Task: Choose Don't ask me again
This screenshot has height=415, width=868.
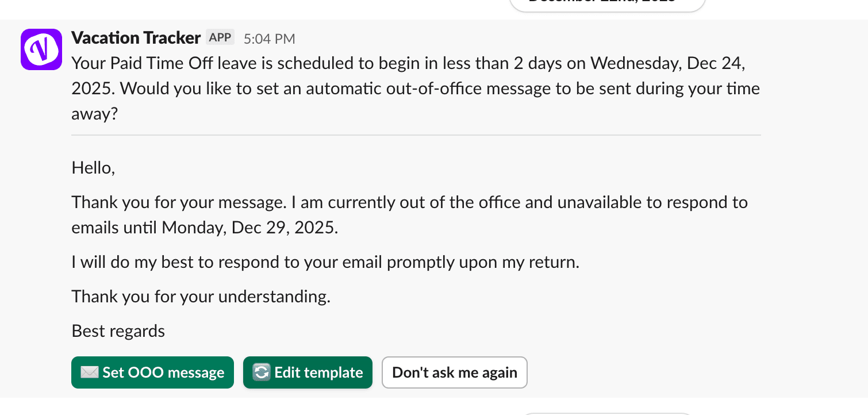Action: pyautogui.click(x=454, y=372)
